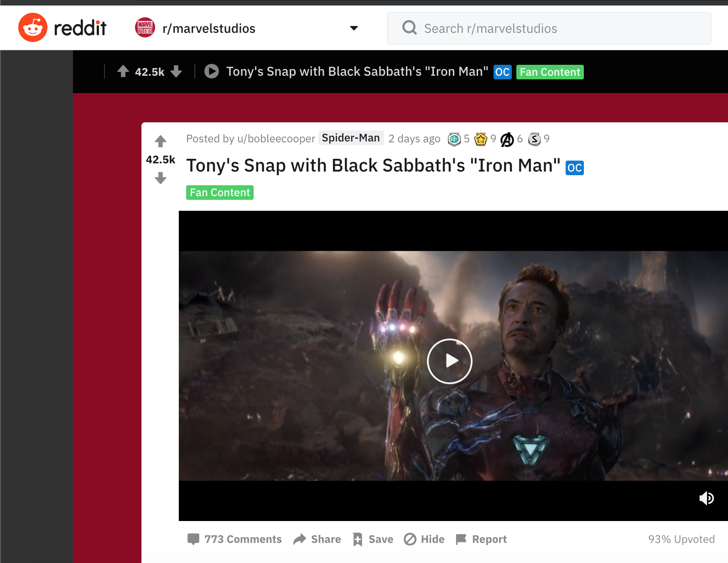
Task: Open the 773 Comments section
Action: tap(234, 539)
